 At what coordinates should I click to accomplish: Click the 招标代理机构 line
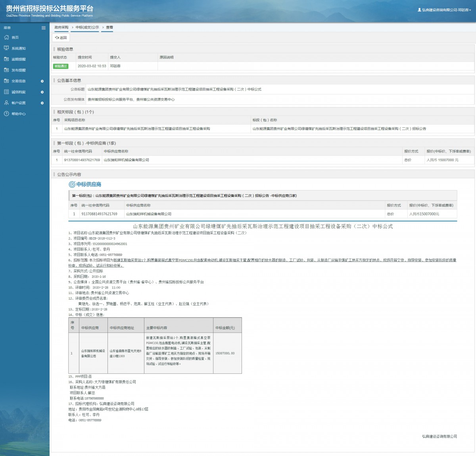(102, 404)
